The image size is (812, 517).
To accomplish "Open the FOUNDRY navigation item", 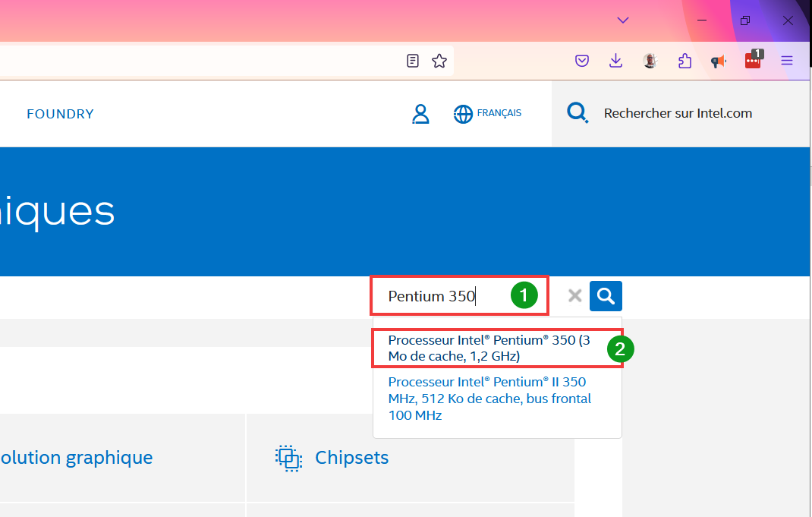I will coord(61,114).
